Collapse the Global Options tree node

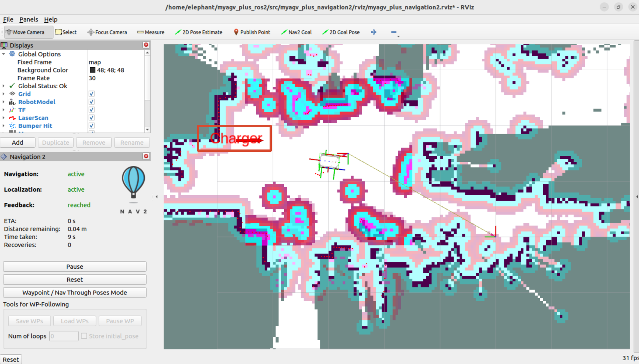pos(4,54)
